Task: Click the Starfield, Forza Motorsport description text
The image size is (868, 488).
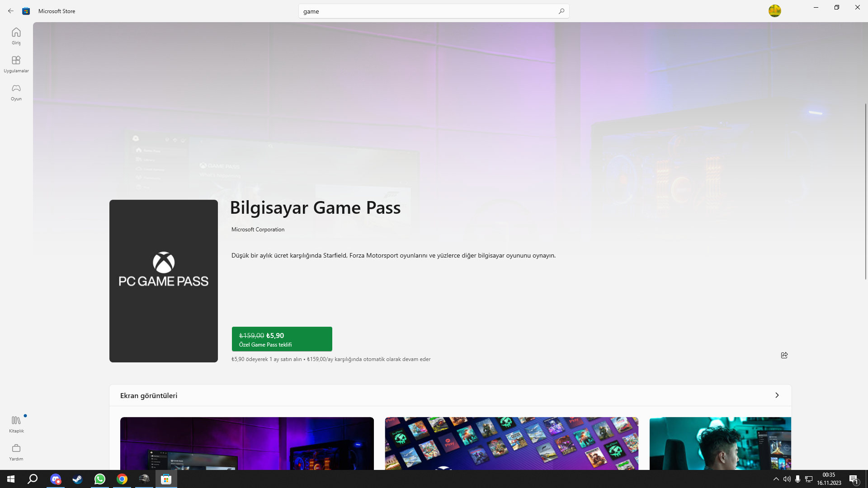Action: pyautogui.click(x=393, y=255)
